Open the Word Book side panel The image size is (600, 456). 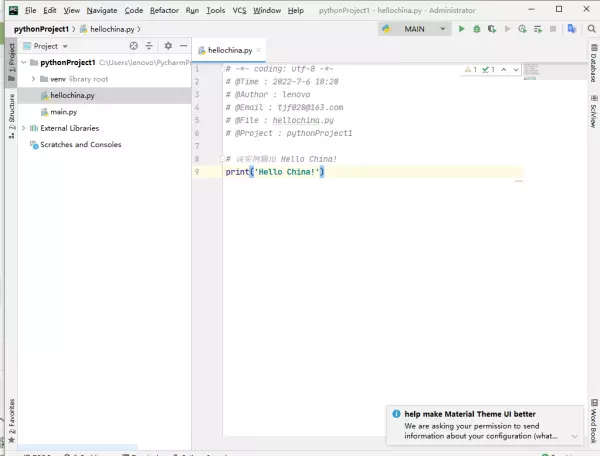593,421
